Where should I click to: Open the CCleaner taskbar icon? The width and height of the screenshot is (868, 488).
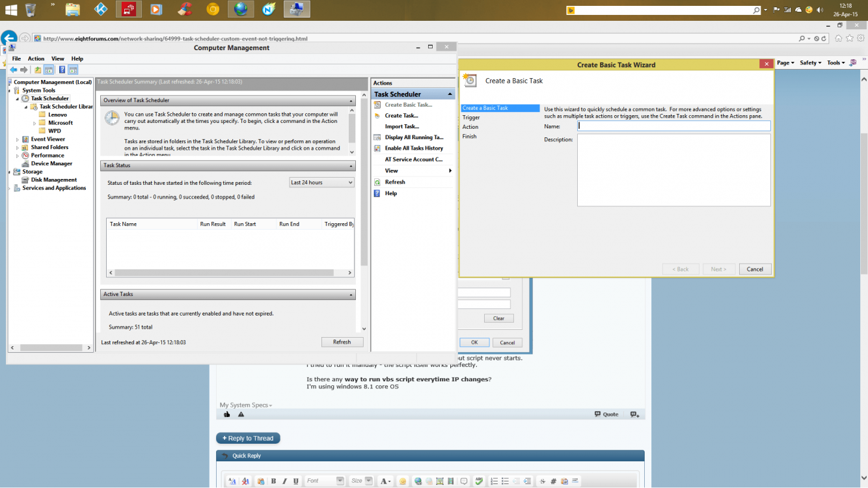(x=185, y=9)
